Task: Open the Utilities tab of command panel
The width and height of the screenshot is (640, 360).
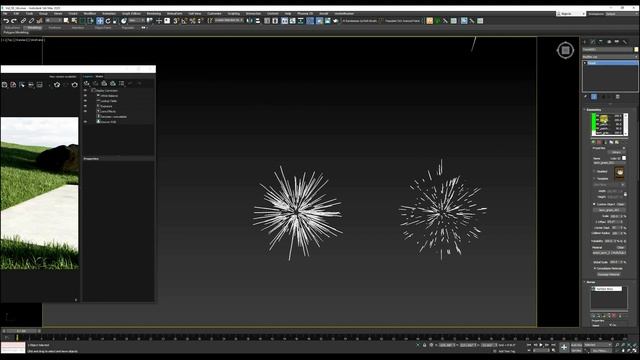Action: click(x=625, y=42)
